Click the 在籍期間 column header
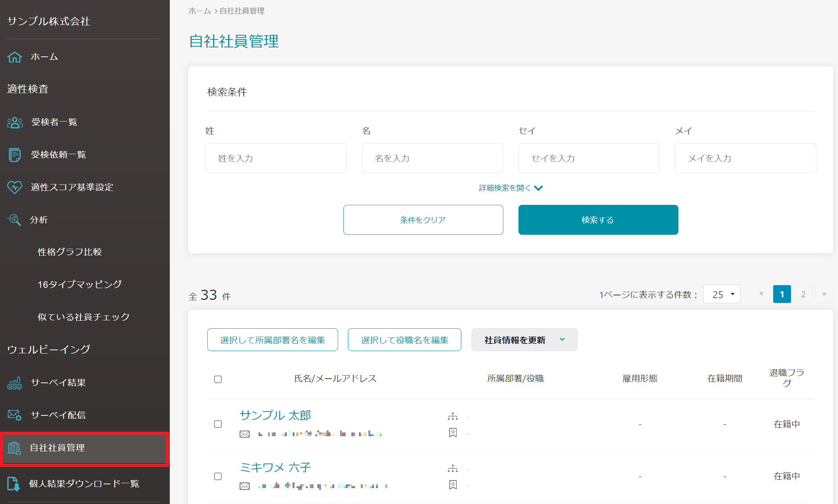838x504 pixels. pyautogui.click(x=725, y=378)
